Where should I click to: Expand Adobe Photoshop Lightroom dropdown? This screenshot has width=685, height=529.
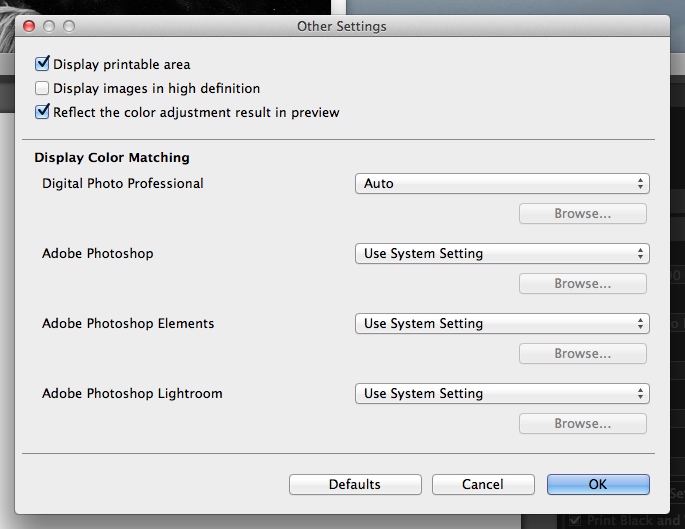click(x=502, y=394)
